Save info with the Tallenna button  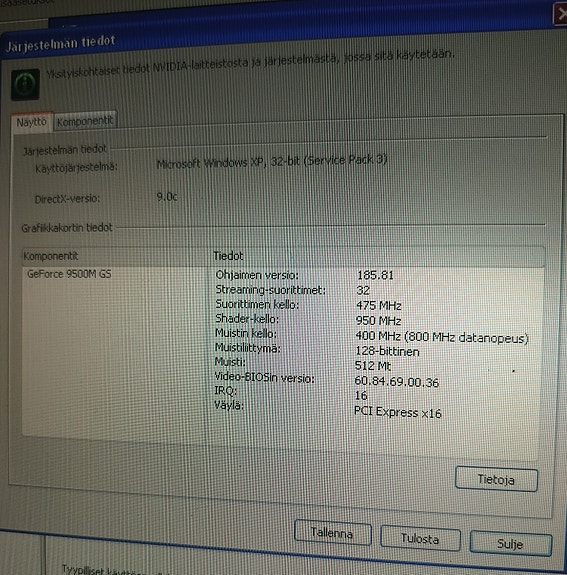coord(332,532)
